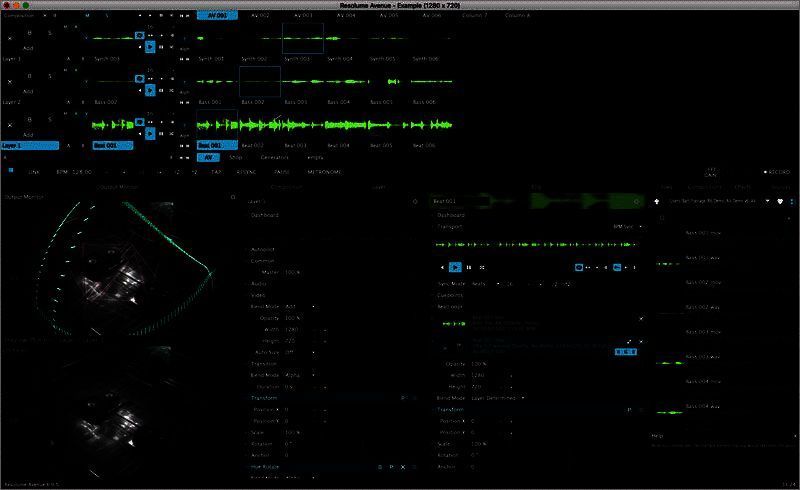Collapse the Transform section in Layer panel
This screenshot has height=490, width=800.
pos(264,398)
